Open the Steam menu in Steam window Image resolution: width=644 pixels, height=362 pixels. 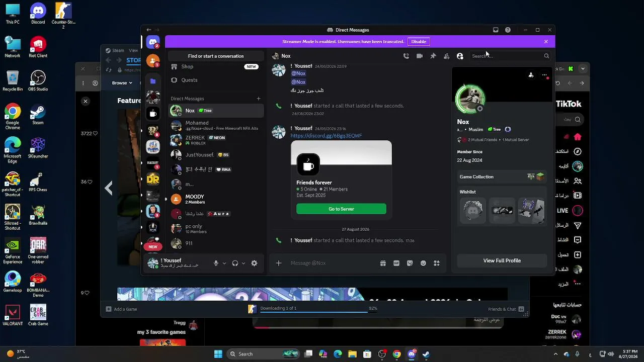pyautogui.click(x=115, y=50)
